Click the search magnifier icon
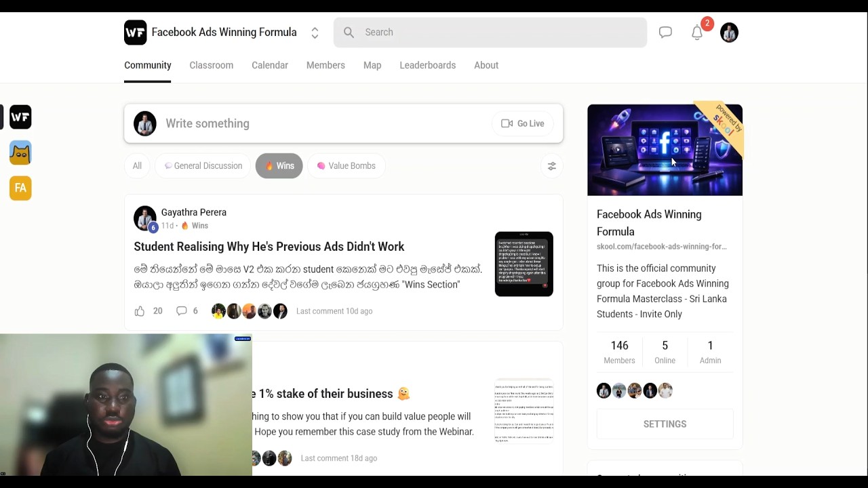The height and width of the screenshot is (488, 868). click(349, 32)
